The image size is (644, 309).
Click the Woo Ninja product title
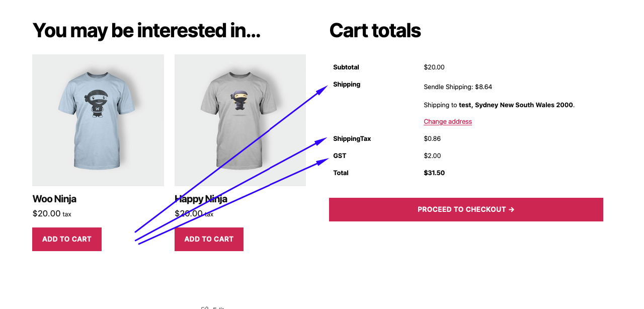54,199
